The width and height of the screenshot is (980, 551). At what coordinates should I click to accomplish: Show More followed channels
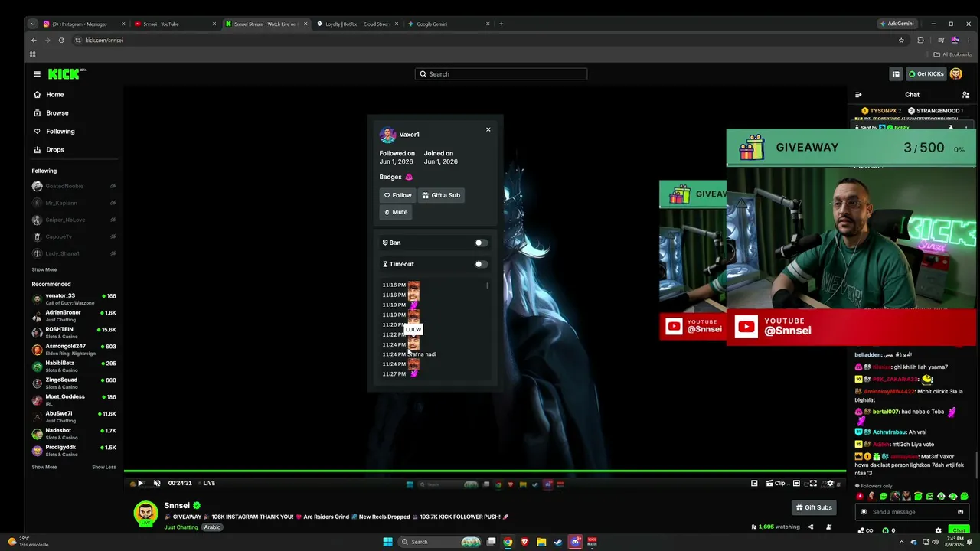point(44,269)
